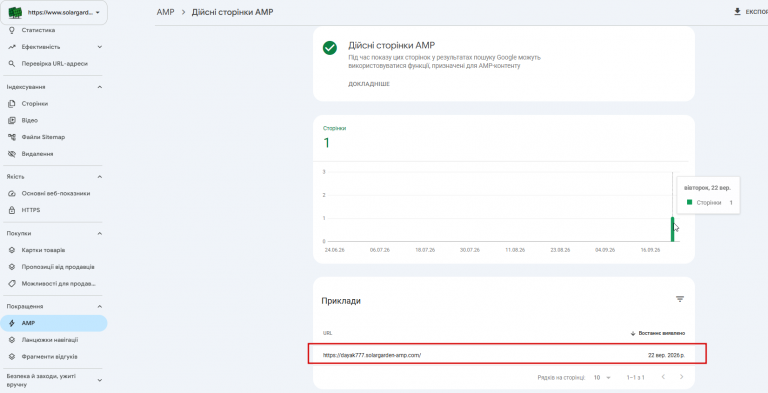Collapse the Якість section

click(x=100, y=177)
